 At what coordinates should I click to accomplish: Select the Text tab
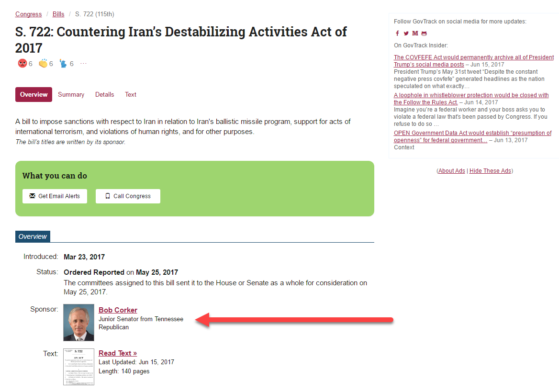(131, 95)
